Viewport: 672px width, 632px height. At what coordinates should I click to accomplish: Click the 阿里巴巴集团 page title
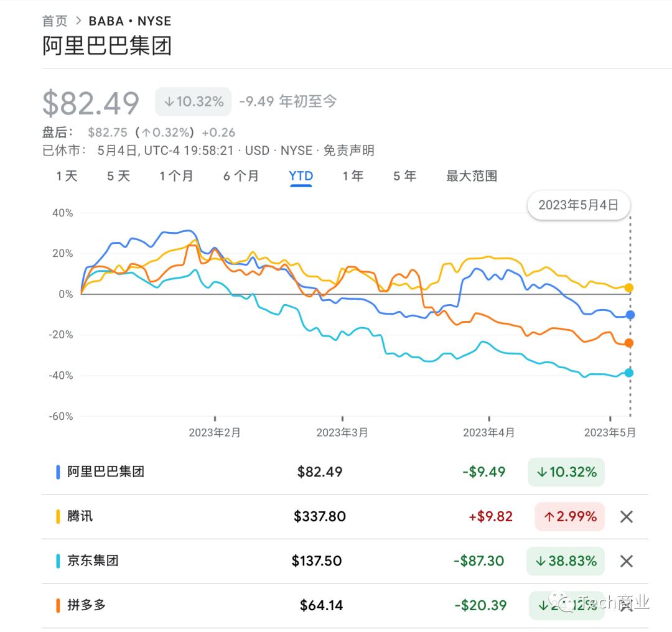[107, 45]
